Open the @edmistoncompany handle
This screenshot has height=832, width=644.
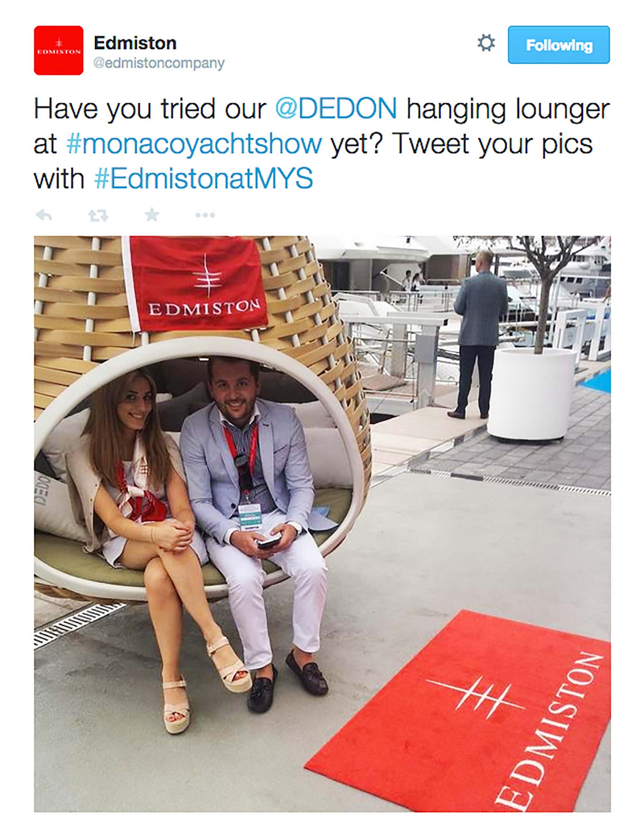pos(159,63)
